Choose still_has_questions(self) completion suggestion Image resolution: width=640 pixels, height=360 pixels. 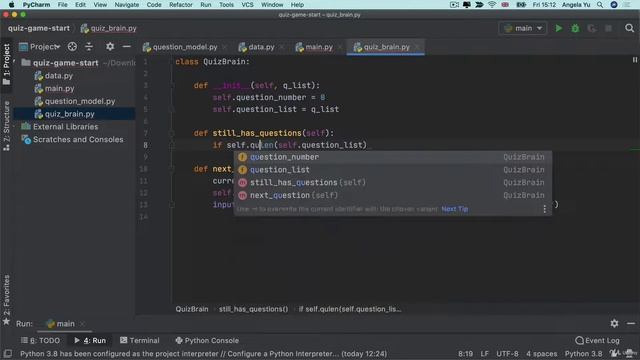point(393,182)
